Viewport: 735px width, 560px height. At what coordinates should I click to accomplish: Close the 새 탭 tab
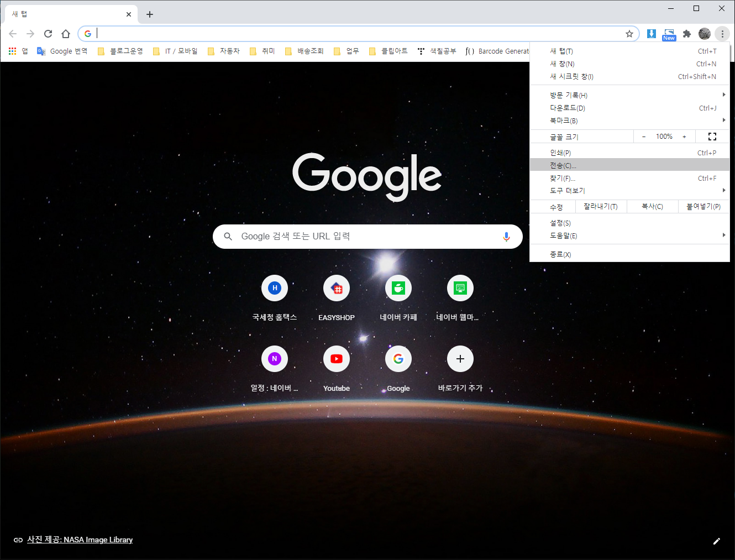coord(129,14)
